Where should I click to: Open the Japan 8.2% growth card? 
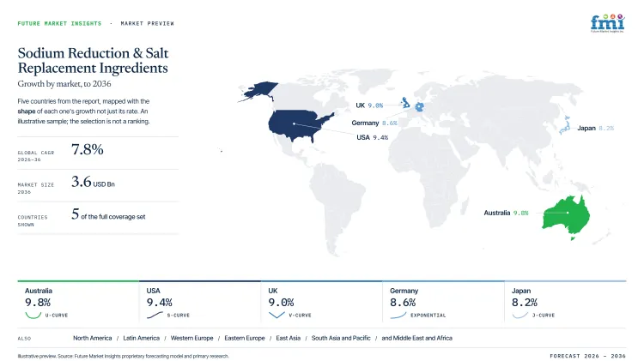click(565, 302)
